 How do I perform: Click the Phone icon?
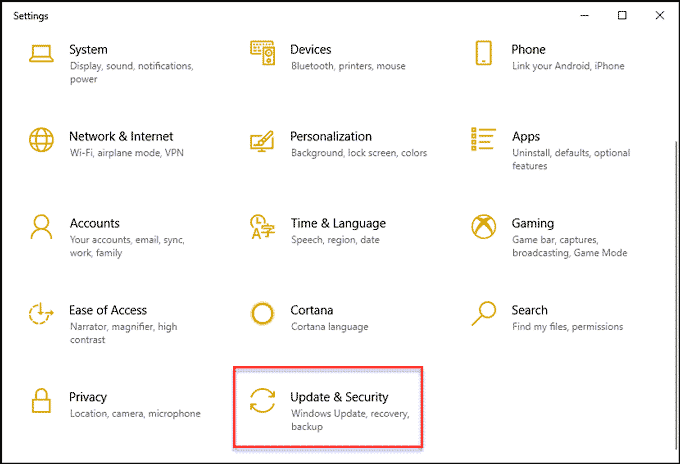click(484, 53)
